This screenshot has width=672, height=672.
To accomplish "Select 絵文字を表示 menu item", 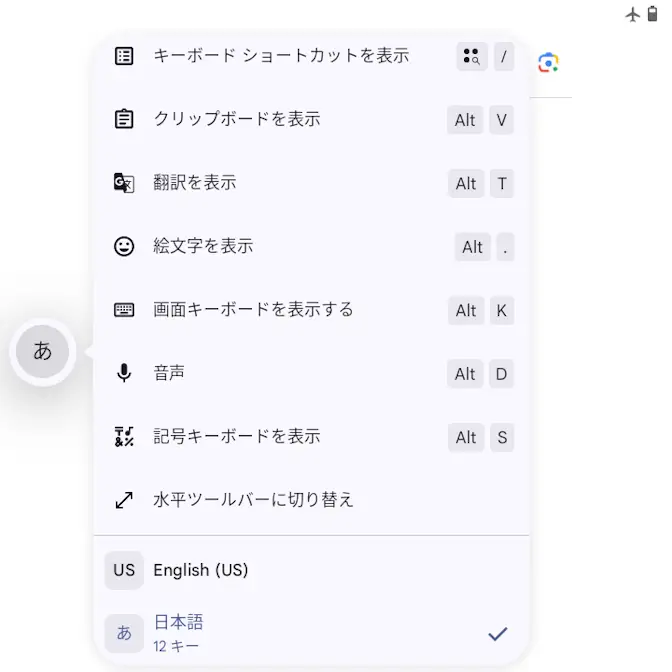I will 203,246.
